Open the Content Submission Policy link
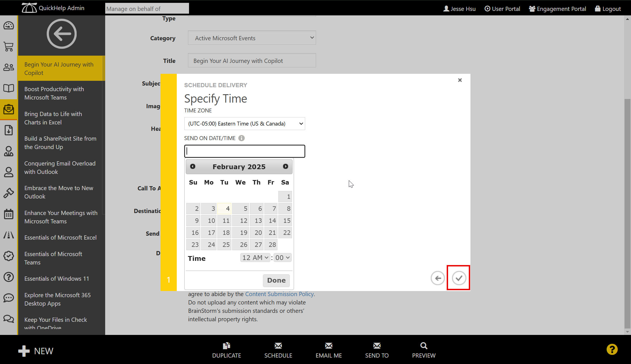Screen dimensions: 631x364 [279, 294]
